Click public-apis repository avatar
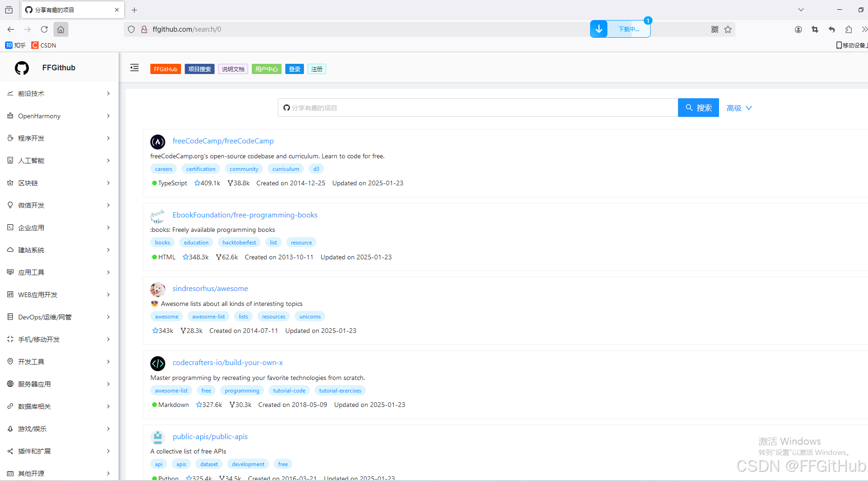The width and height of the screenshot is (868, 481). click(x=158, y=437)
